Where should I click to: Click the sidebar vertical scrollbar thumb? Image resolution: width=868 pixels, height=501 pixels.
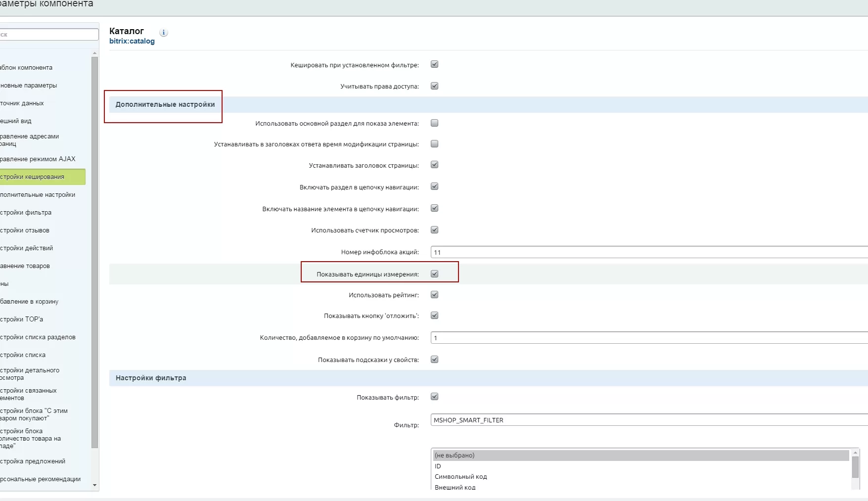[x=95, y=252]
